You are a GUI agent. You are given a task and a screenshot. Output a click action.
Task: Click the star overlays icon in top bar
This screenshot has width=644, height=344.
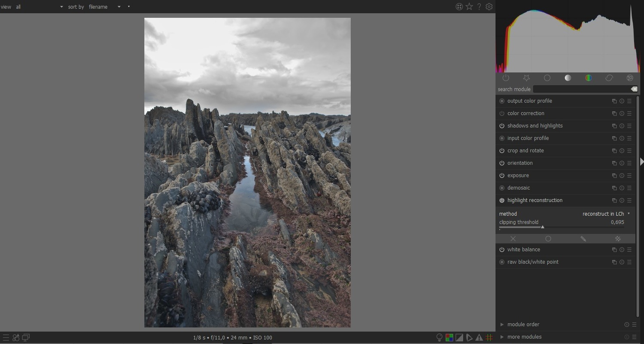pos(469,6)
